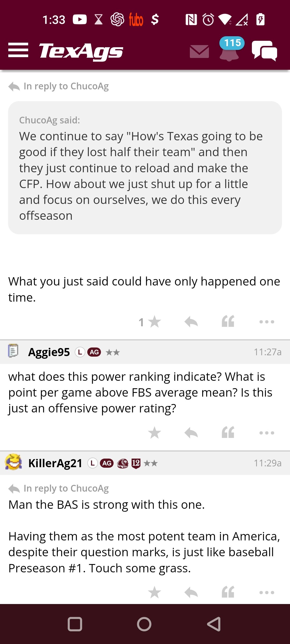Open Aggie95's user profile
Image resolution: width=290 pixels, height=644 pixels.
pyautogui.click(x=49, y=352)
